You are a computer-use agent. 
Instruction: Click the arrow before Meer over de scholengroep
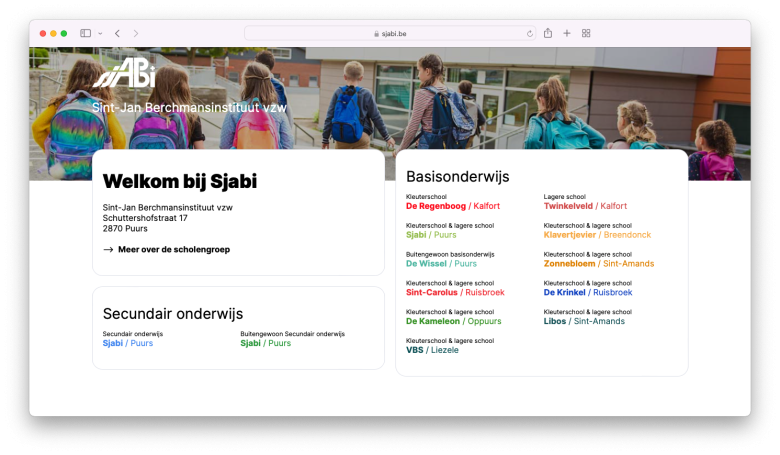click(x=108, y=250)
